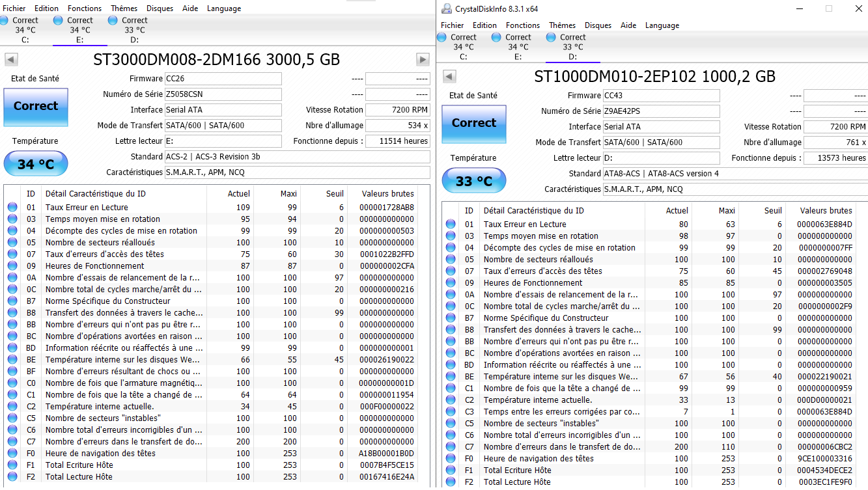868x490 pixels.
Task: Click the 34 °C temperature button under Température
Action: (36, 164)
